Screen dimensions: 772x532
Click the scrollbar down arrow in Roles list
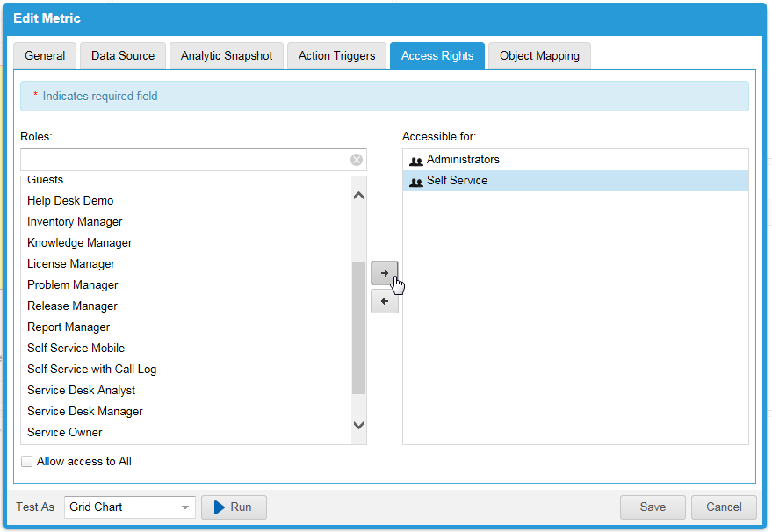[x=358, y=424]
